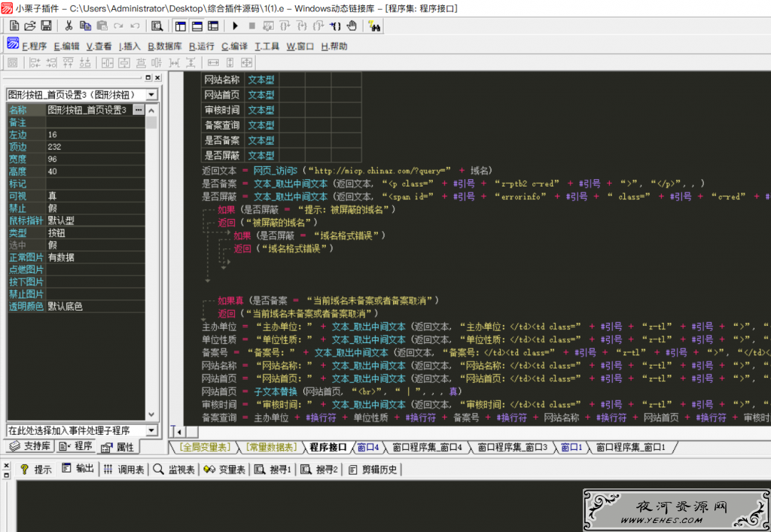Switch to the 支持库 panel tab
771x532 pixels.
tap(32, 445)
